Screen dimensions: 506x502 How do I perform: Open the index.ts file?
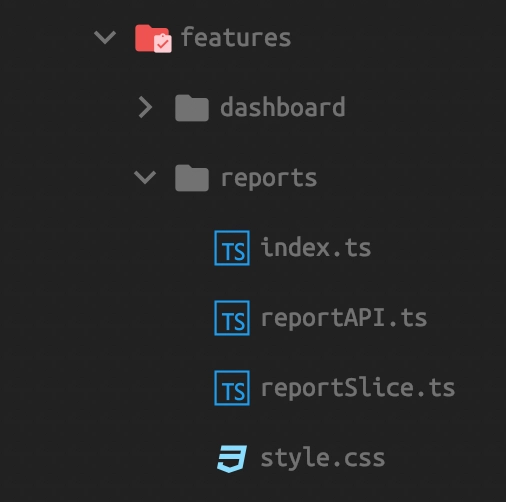(316, 247)
